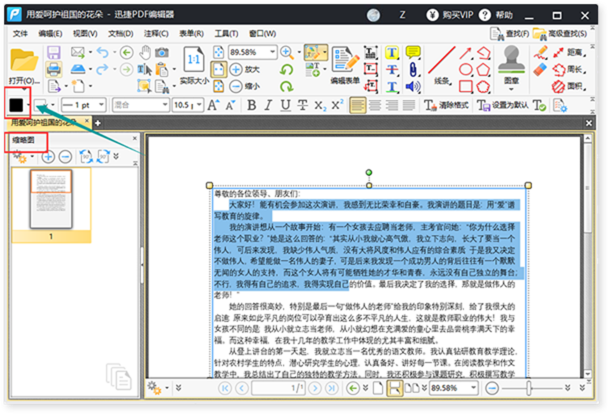Image resolution: width=609 pixels, height=414 pixels.
Task: Open the 工具(T) menu
Action: tap(226, 33)
